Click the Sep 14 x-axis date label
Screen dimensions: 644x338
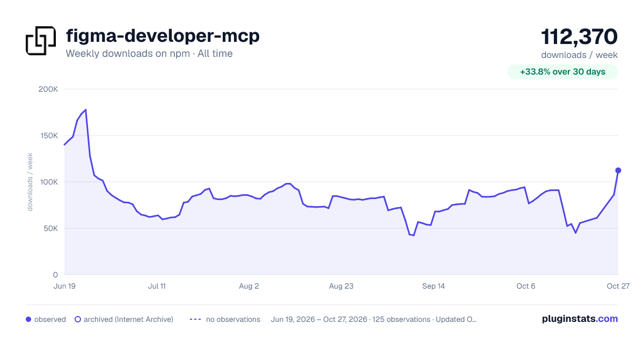434,286
